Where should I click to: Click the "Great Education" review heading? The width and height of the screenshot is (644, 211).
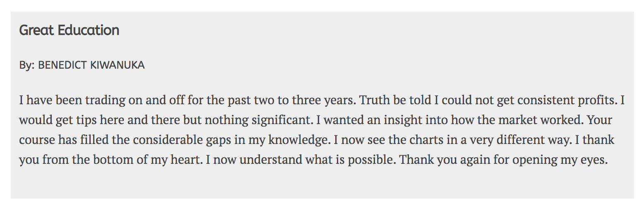pos(69,30)
